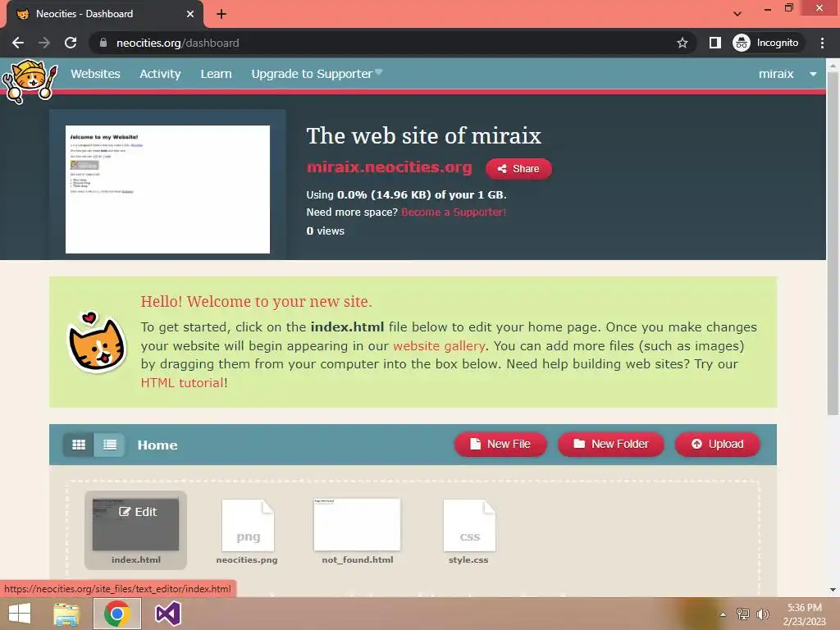Close the Neocities - Dashboard tab
840x630 pixels.
tap(190, 14)
